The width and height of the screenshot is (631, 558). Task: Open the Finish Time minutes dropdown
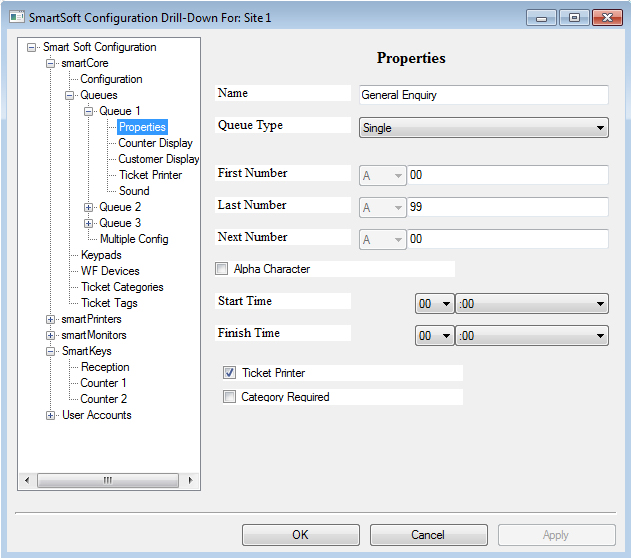(x=532, y=336)
